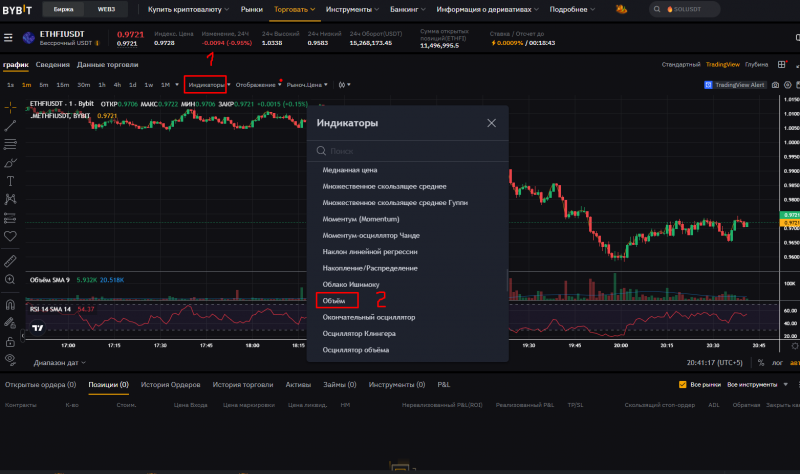This screenshot has height=474, width=800.
Task: Select the 1d timeframe
Action: click(x=133, y=85)
